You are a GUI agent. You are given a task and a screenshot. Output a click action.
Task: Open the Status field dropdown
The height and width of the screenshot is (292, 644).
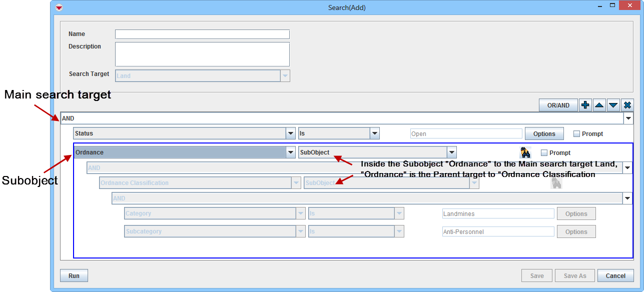point(290,133)
